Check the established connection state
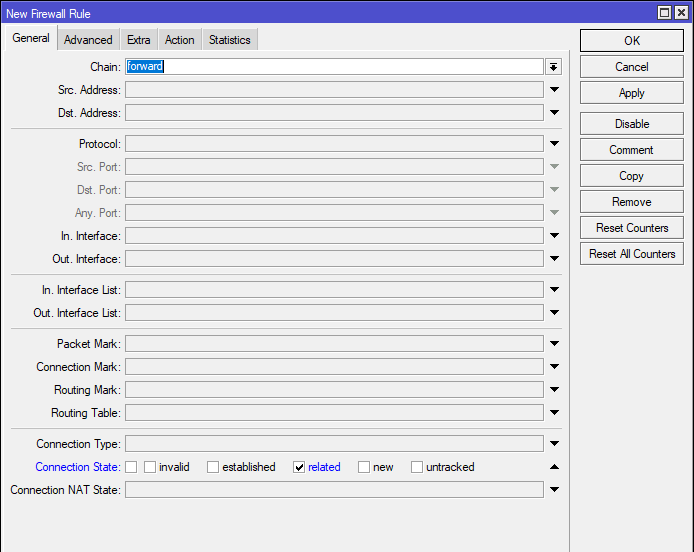Viewport: 694px width, 552px height. click(x=213, y=467)
